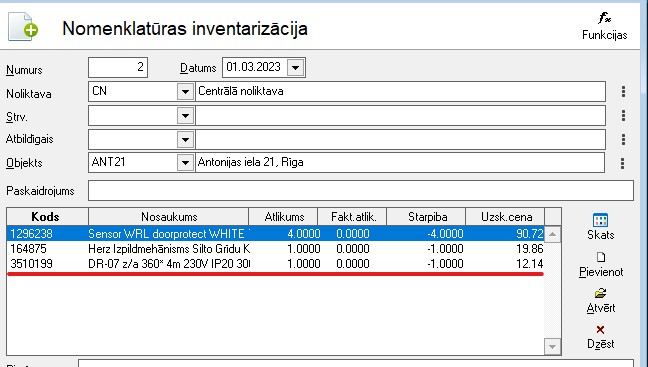This screenshot has height=367, width=648.
Task: Open more options for Objekts row
Action: pos(622,163)
